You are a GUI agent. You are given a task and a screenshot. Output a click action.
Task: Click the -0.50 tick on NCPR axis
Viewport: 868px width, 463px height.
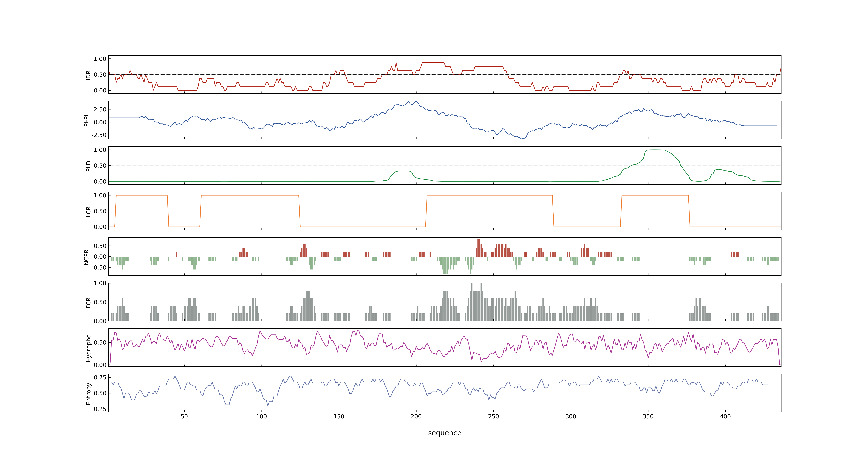point(99,268)
